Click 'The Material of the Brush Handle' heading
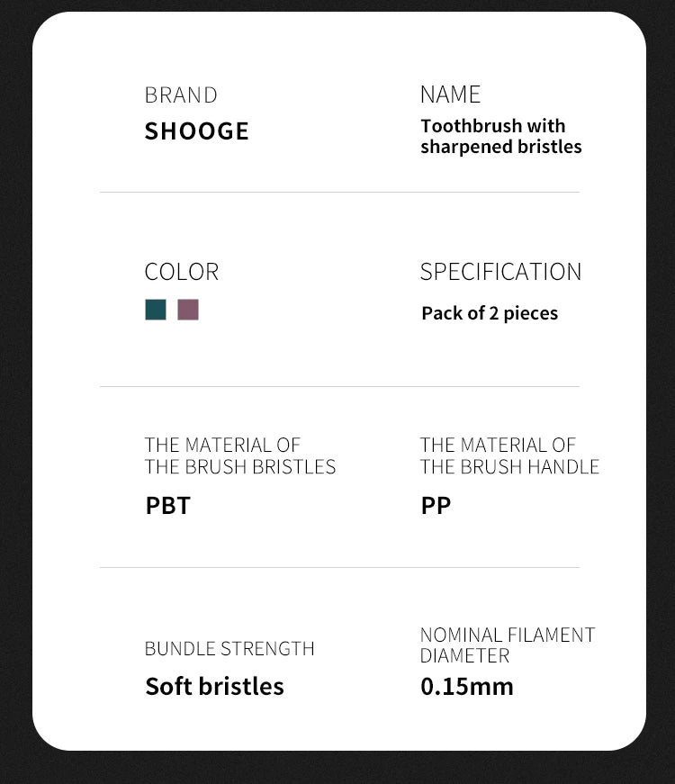This screenshot has width=675, height=784. tap(509, 455)
